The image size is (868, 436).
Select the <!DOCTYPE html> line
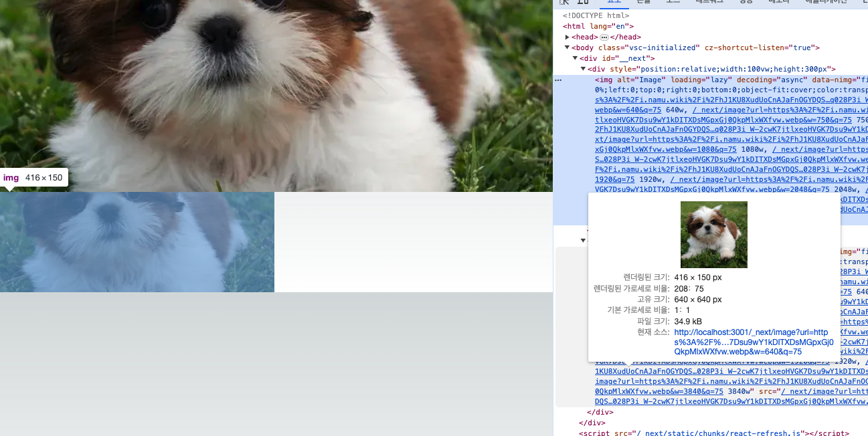pyautogui.click(x=596, y=15)
